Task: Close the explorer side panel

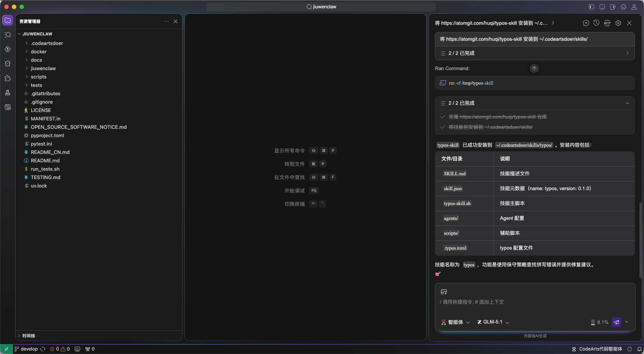Action: coord(176,21)
